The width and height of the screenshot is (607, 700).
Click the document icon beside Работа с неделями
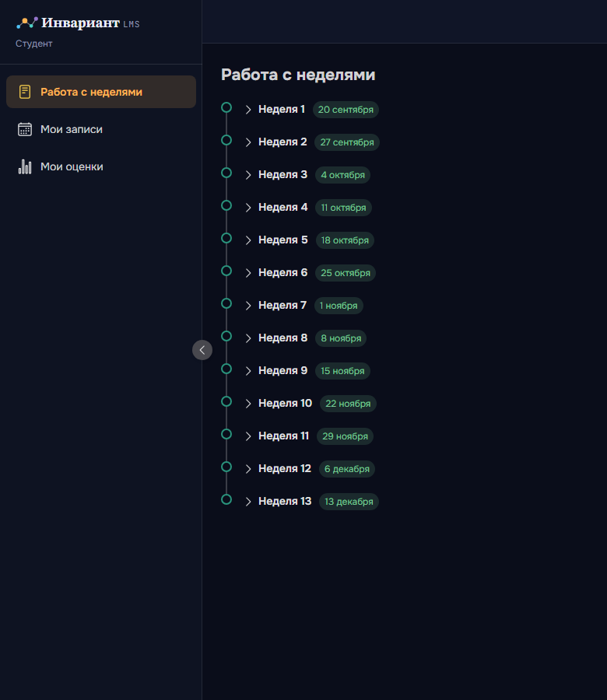25,92
